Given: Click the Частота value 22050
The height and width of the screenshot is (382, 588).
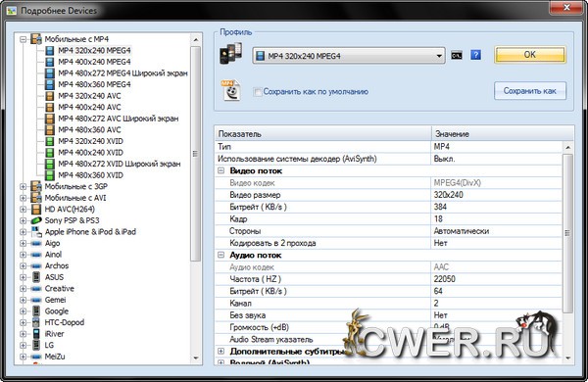Looking at the screenshot, I should coord(444,279).
